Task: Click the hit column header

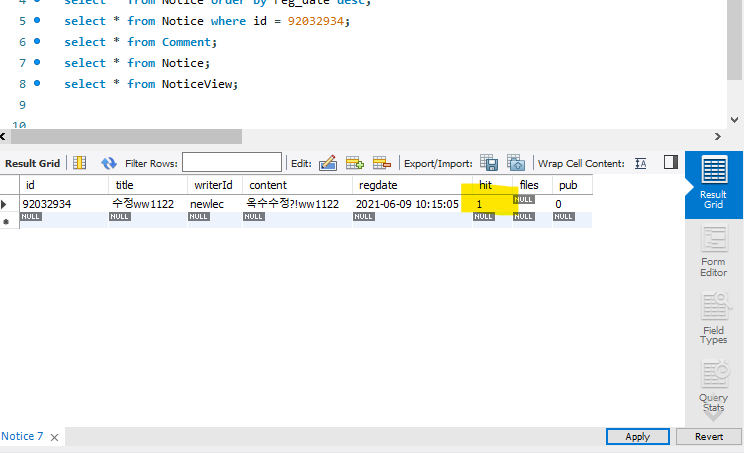Action: [x=492, y=185]
